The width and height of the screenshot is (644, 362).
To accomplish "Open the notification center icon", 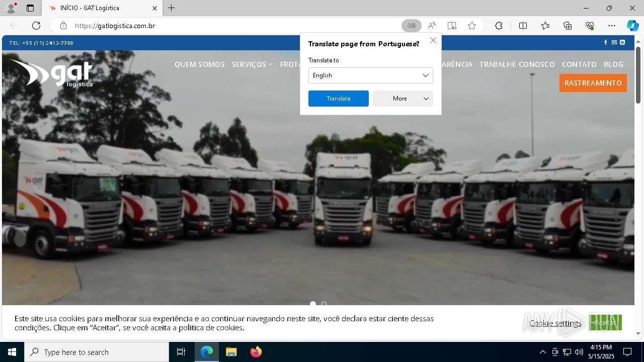I will click(627, 352).
